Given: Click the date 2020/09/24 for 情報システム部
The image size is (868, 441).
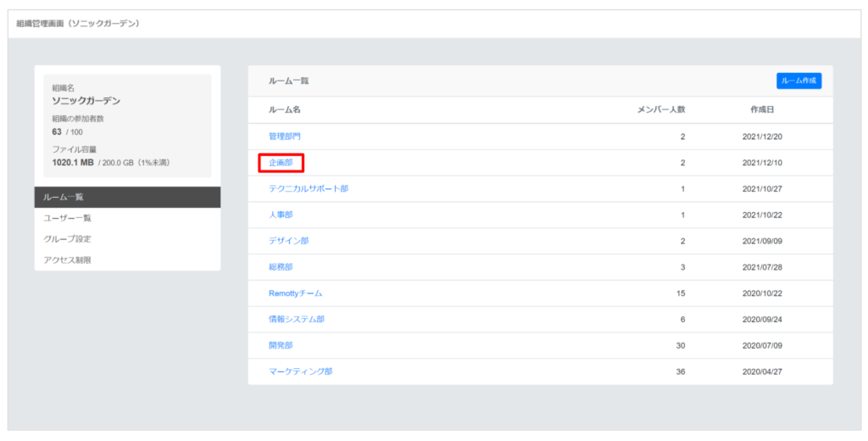Looking at the screenshot, I should pyautogui.click(x=762, y=319).
